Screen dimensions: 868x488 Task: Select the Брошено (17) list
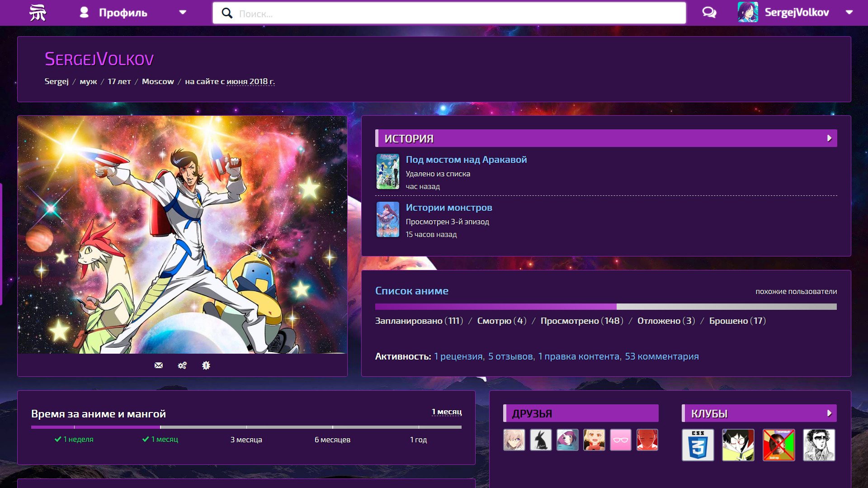click(x=737, y=321)
